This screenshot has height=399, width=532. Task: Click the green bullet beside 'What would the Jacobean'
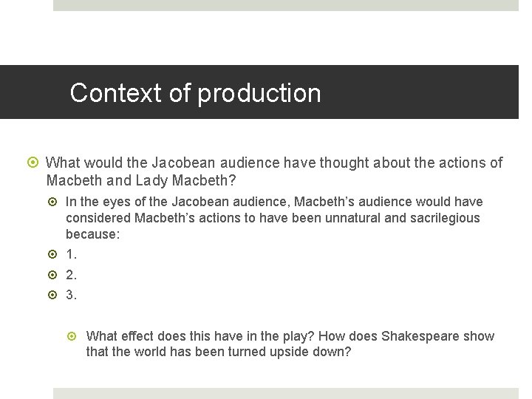pos(33,162)
